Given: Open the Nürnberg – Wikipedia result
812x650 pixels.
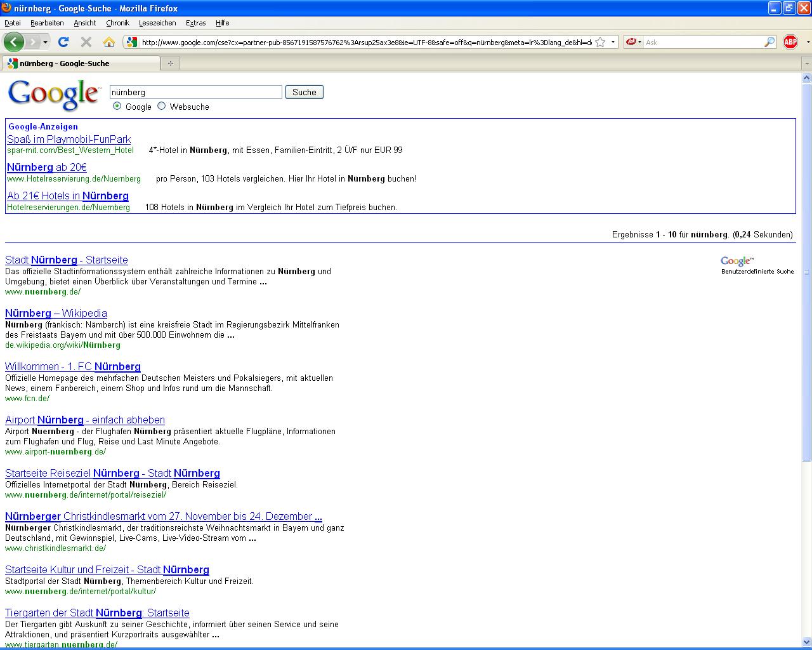Looking at the screenshot, I should pos(56,313).
